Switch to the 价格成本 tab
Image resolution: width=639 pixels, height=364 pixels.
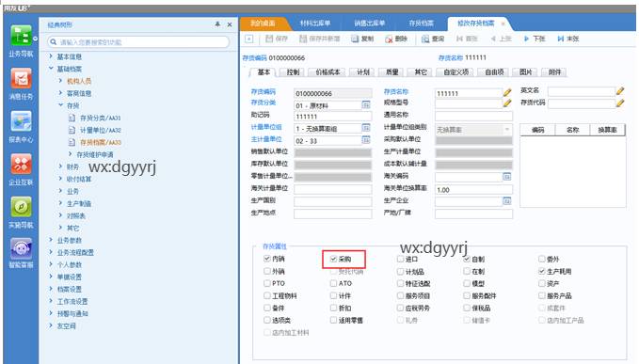pyautogui.click(x=327, y=72)
